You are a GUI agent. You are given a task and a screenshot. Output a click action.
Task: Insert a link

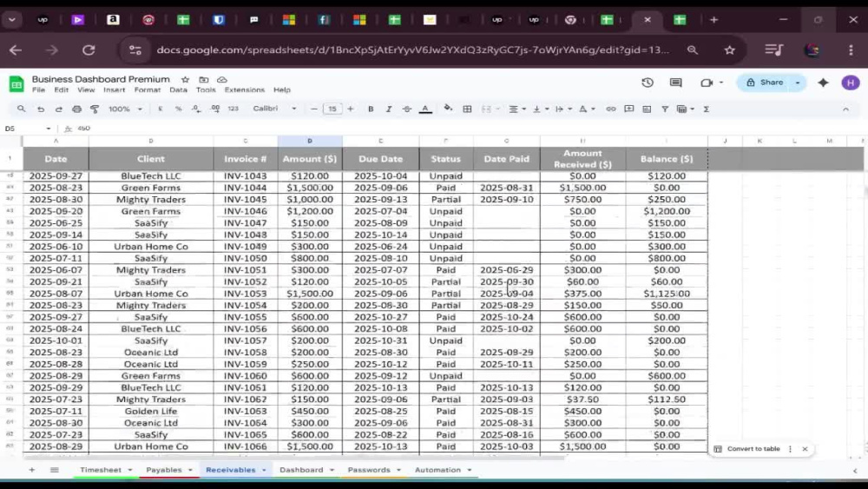pyautogui.click(x=610, y=109)
